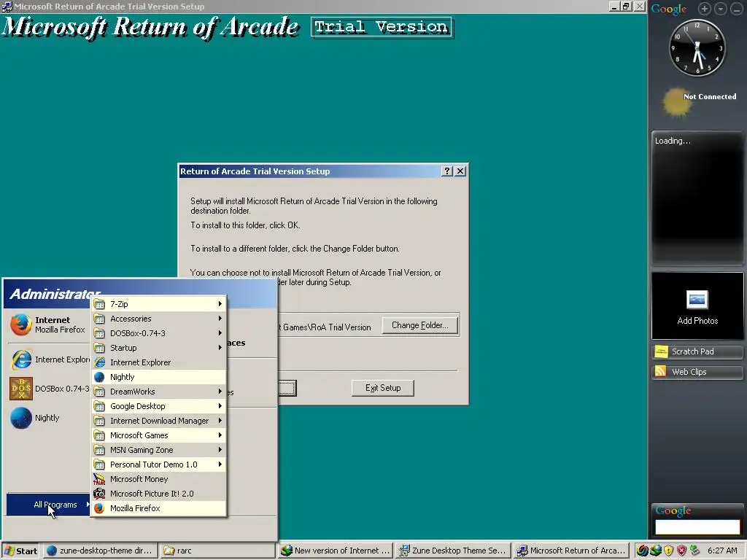Click the Google logo atop the sidebar
Viewport: 747px width, 560px height.
click(x=669, y=9)
